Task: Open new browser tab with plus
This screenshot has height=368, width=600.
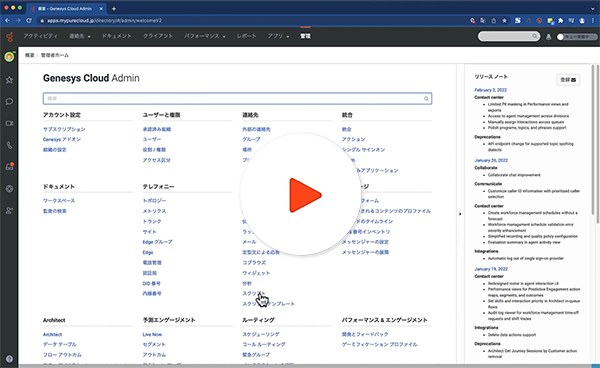Action: point(114,8)
